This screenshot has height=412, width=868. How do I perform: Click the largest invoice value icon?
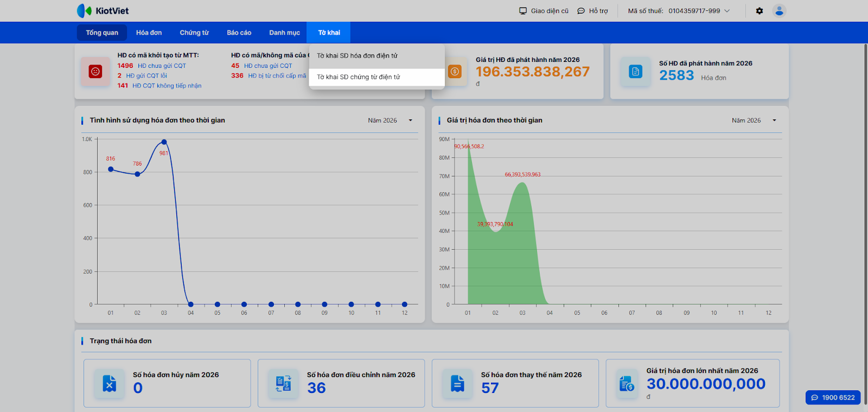point(627,383)
